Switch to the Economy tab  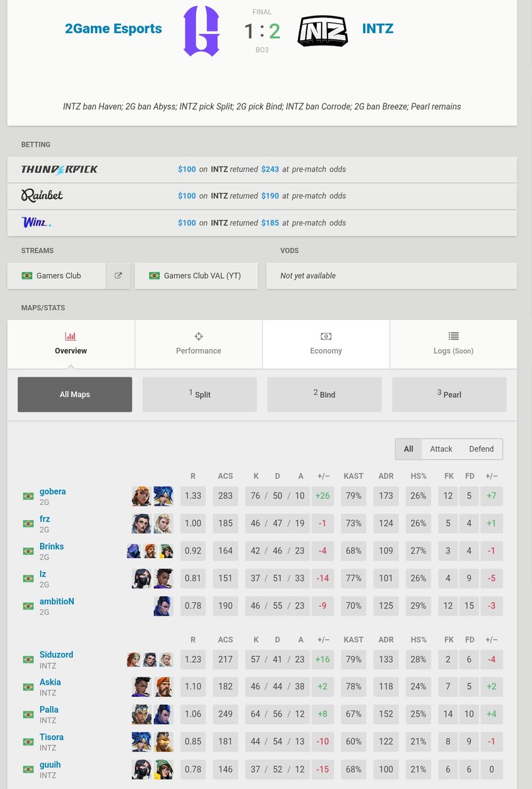coord(326,345)
